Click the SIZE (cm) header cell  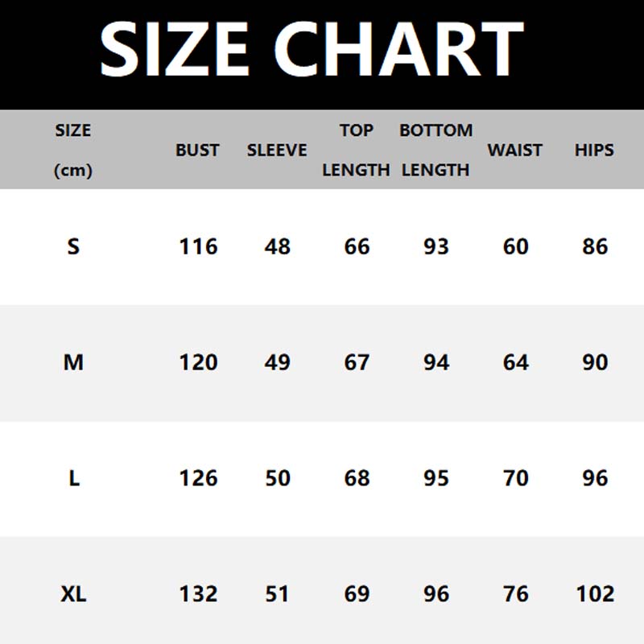coord(73,150)
